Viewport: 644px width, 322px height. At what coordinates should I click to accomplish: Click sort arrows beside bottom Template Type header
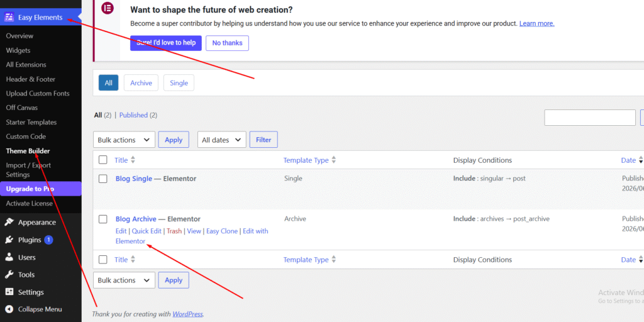(333, 260)
